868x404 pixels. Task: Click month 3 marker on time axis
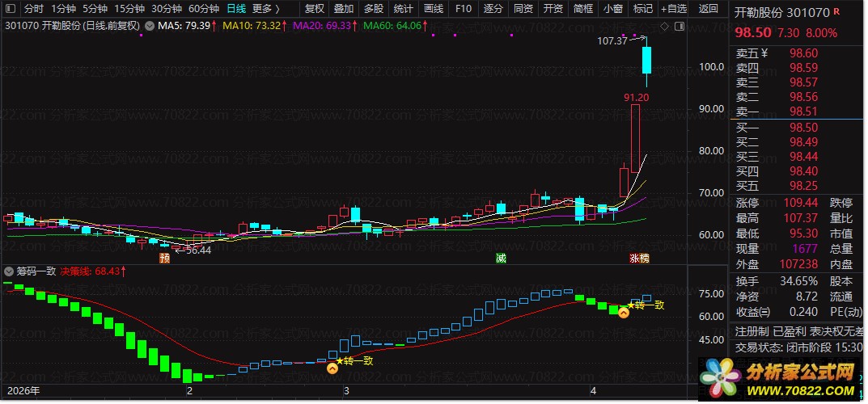pos(346,391)
